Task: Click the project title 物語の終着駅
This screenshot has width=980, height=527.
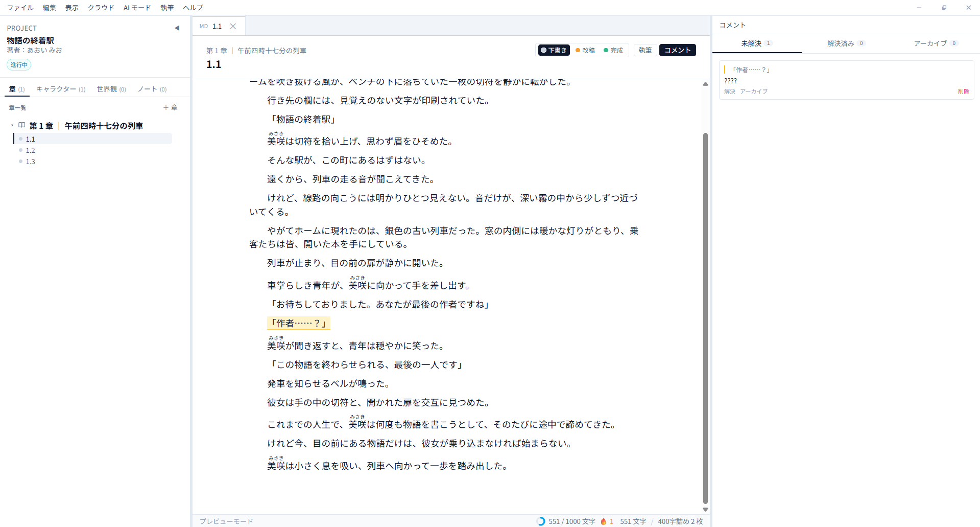Action: (x=30, y=40)
